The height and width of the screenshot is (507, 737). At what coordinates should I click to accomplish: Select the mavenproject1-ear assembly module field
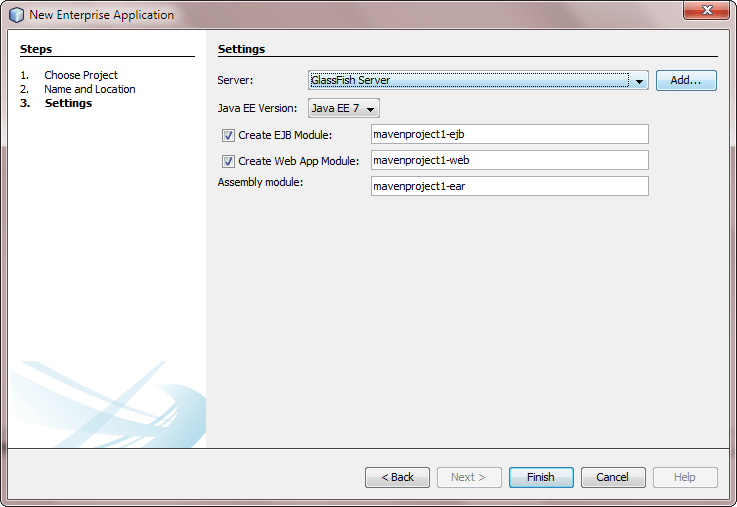point(509,186)
